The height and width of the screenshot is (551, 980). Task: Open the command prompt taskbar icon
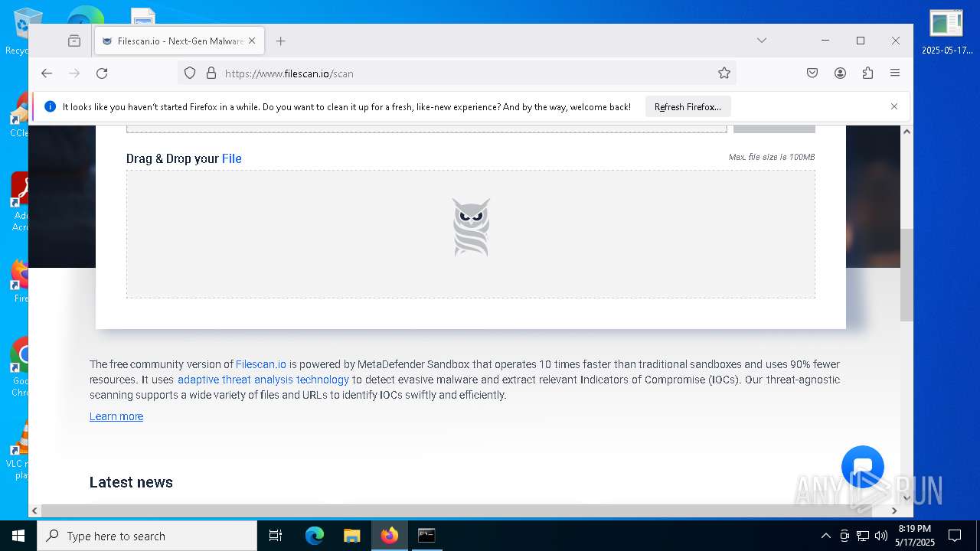point(426,536)
